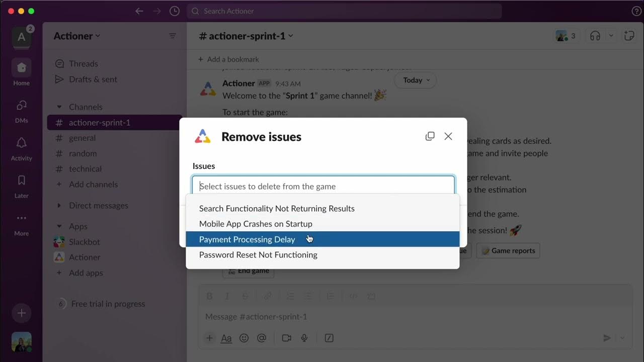Toggle strikethrough formatting
This screenshot has width=644, height=362.
point(245,296)
